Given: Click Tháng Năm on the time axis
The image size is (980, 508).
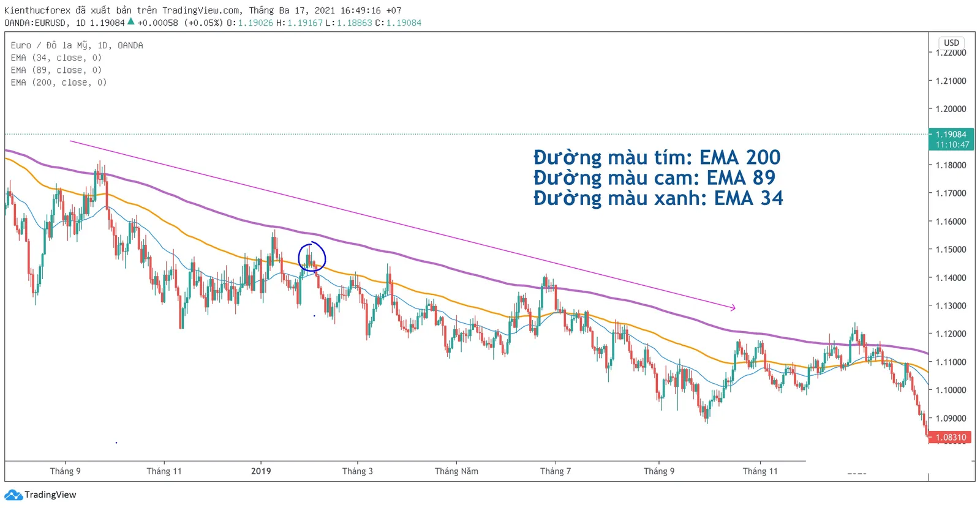Looking at the screenshot, I should point(456,471).
